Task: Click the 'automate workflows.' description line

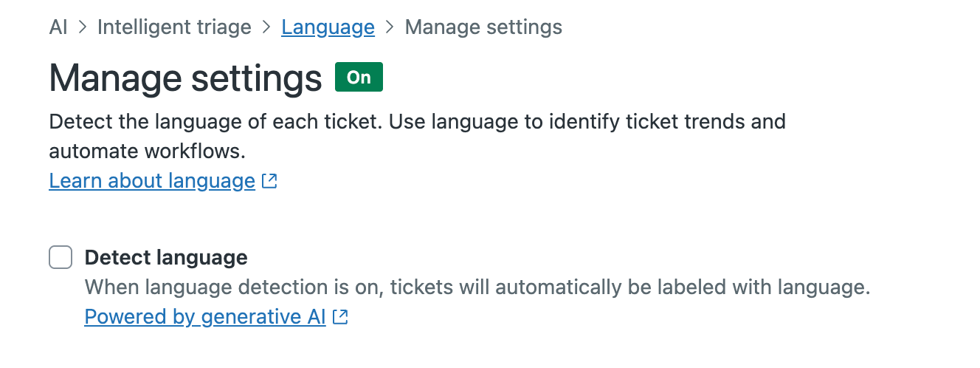Action: pos(147,151)
